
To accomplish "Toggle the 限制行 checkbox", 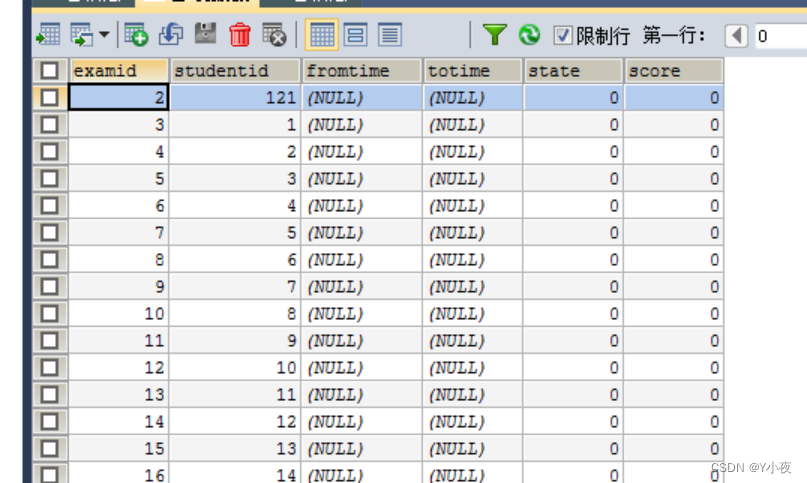I will (x=563, y=36).
